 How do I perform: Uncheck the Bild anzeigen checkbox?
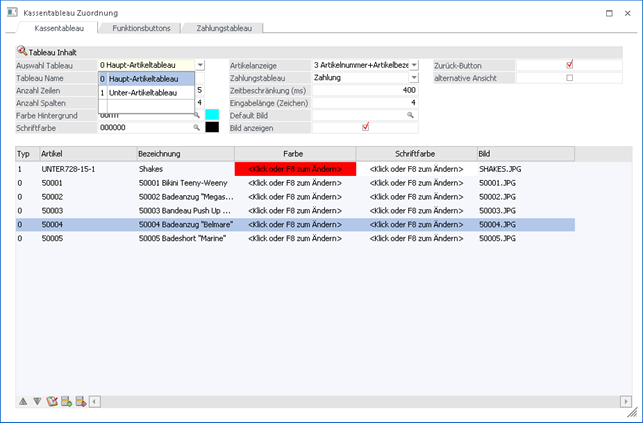coord(366,127)
